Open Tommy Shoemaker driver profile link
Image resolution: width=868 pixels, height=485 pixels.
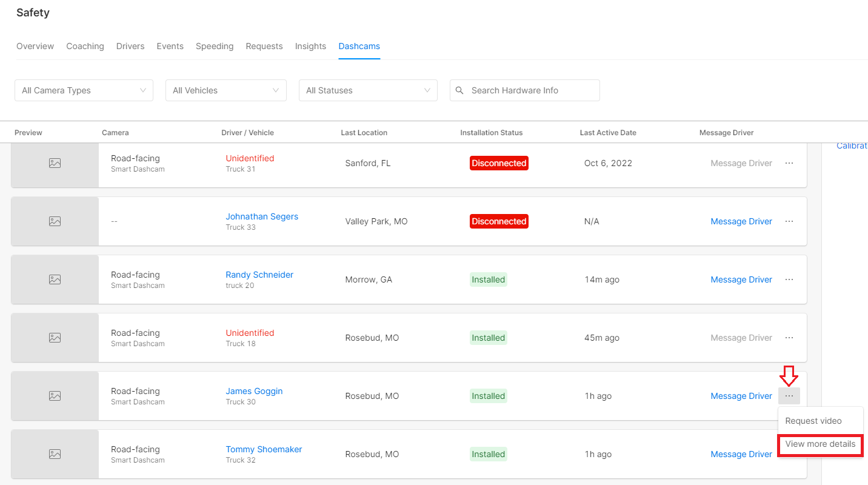coord(264,449)
